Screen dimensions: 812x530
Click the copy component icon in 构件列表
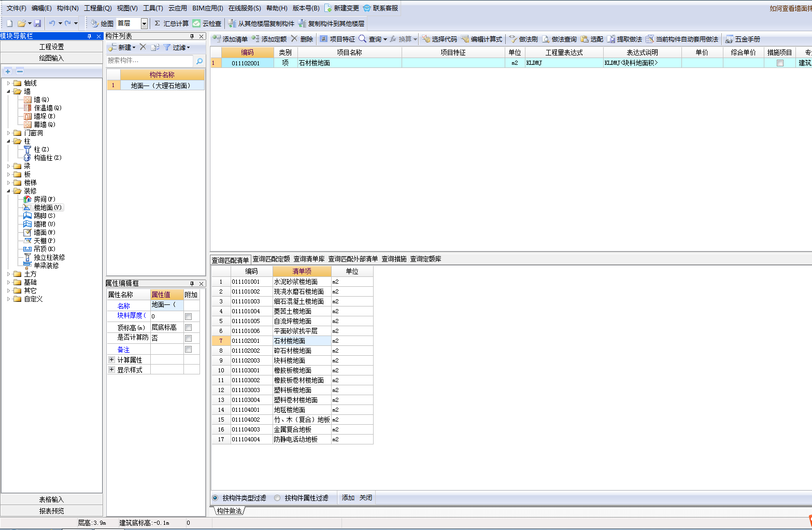[x=155, y=47]
